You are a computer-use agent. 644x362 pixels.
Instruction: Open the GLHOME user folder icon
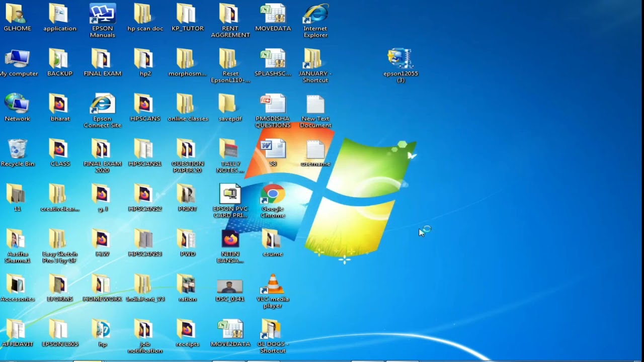[x=17, y=18]
